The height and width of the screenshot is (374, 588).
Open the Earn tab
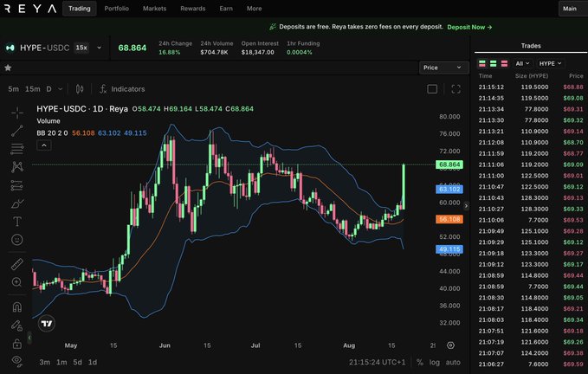(226, 9)
